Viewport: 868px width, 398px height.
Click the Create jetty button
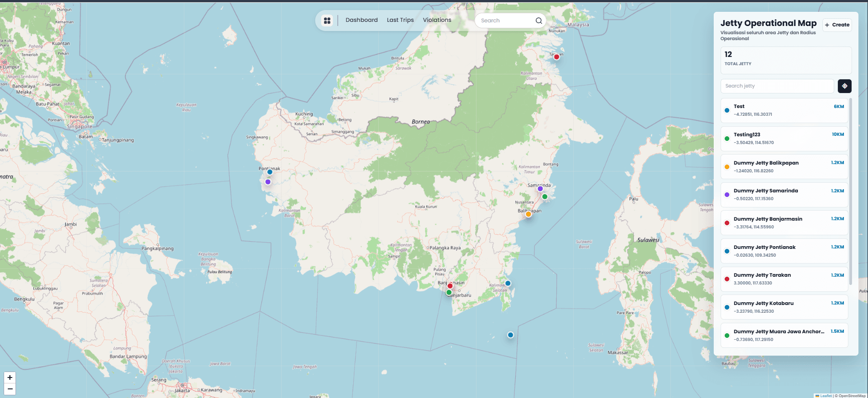click(837, 25)
